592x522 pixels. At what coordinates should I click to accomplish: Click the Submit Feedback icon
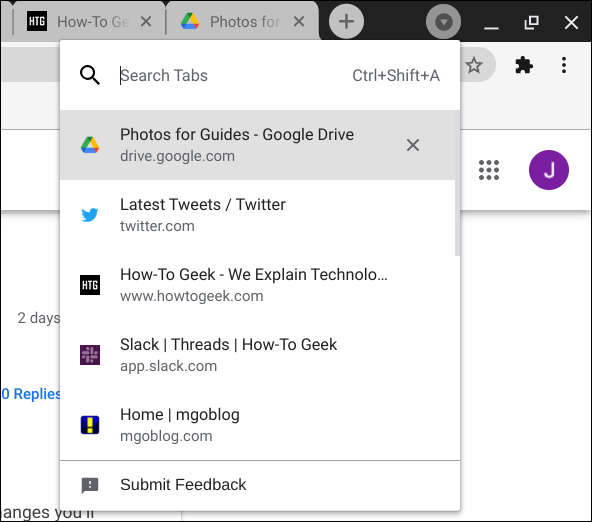90,485
